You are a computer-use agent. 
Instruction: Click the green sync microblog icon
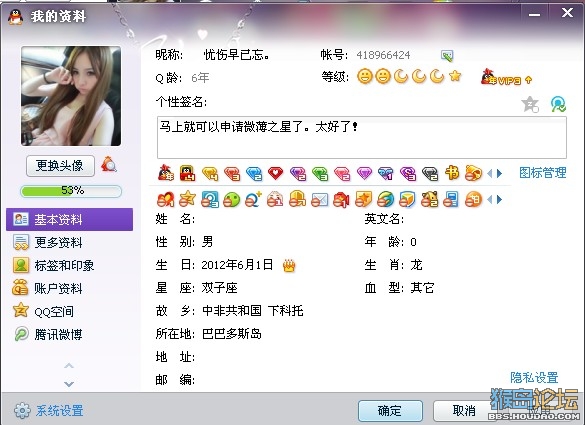click(558, 104)
